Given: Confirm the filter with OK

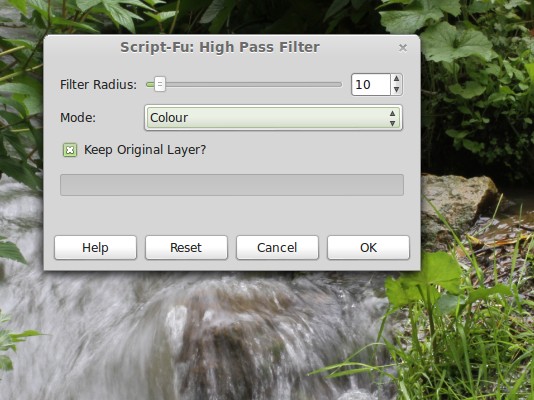Looking at the screenshot, I should coord(368,247).
